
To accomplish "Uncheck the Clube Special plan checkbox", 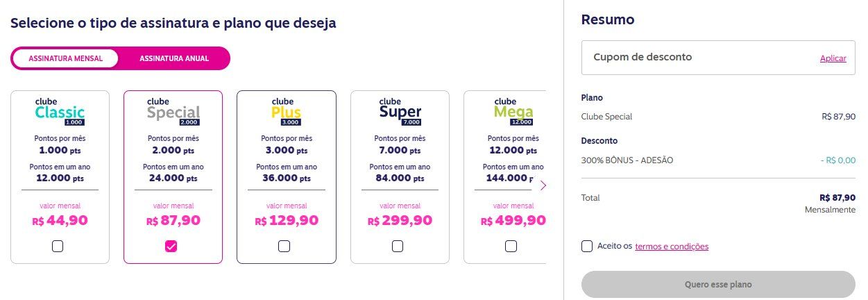I will click(171, 246).
